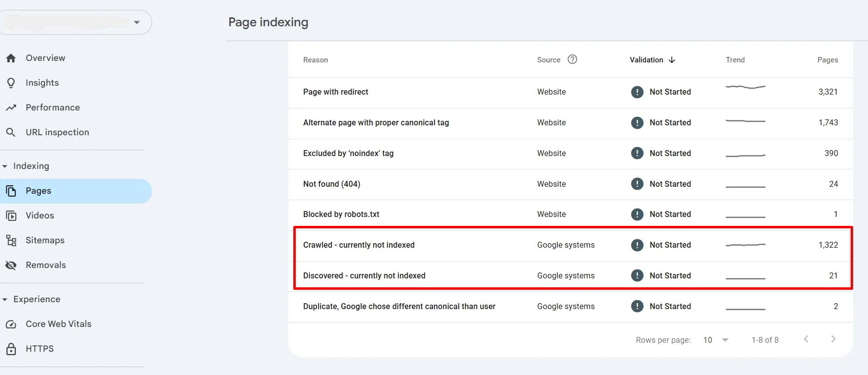Click the Pages document icon in sidebar
The height and width of the screenshot is (375, 868).
click(11, 191)
